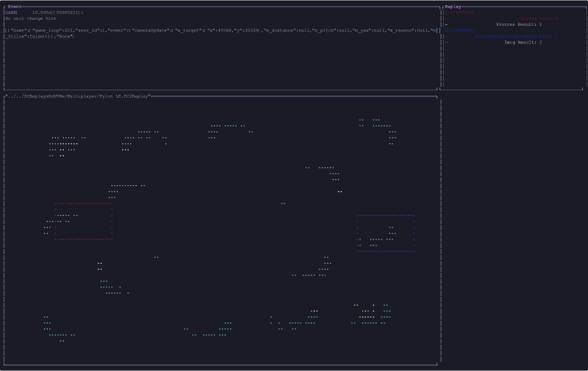Image resolution: width=588 pixels, height=371 pixels.
Task: Click the Event panel title
Action: pyautogui.click(x=15, y=7)
